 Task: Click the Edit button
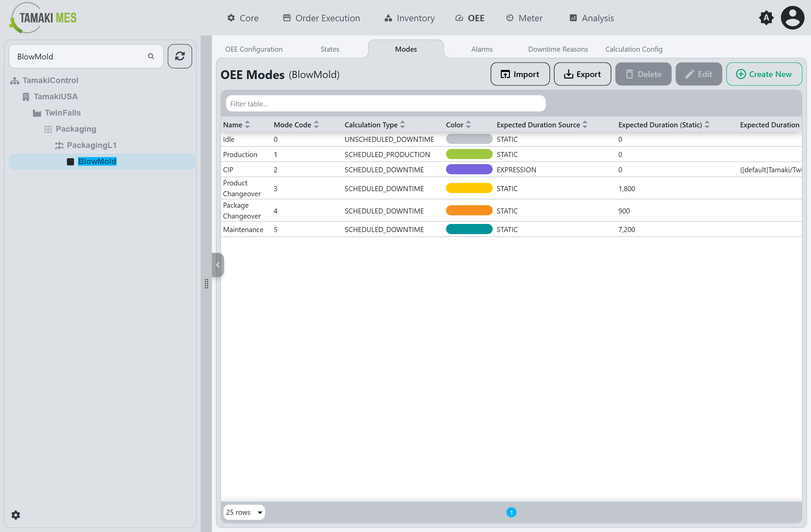[698, 74]
